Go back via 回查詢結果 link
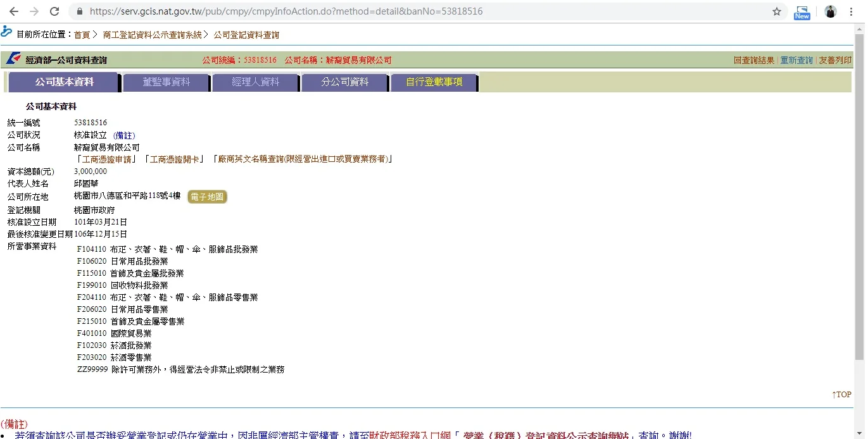This screenshot has width=868, height=439. point(753,61)
